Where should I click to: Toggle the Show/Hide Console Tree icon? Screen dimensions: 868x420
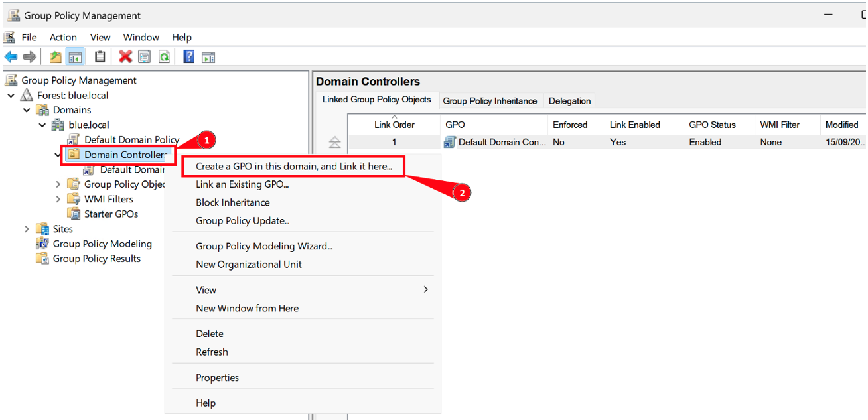(74, 57)
